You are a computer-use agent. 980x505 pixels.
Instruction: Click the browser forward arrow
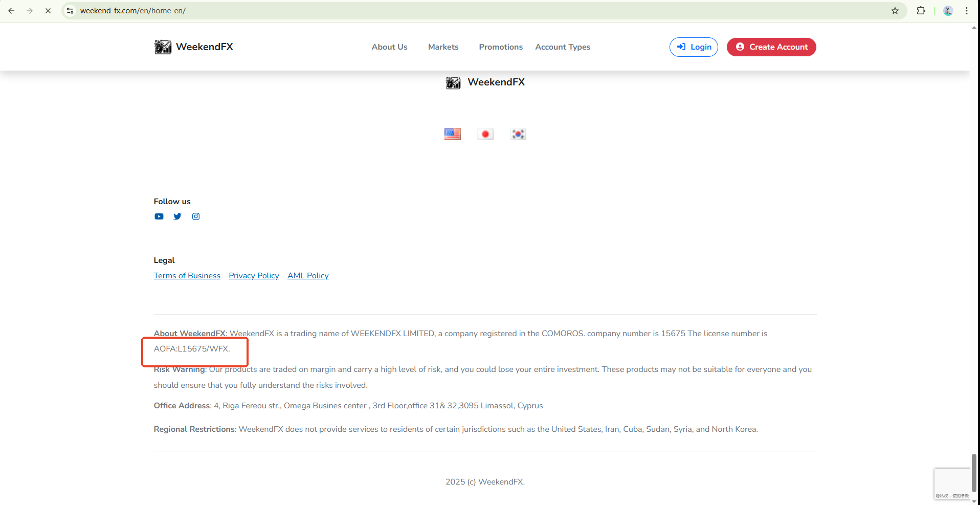pyautogui.click(x=30, y=11)
